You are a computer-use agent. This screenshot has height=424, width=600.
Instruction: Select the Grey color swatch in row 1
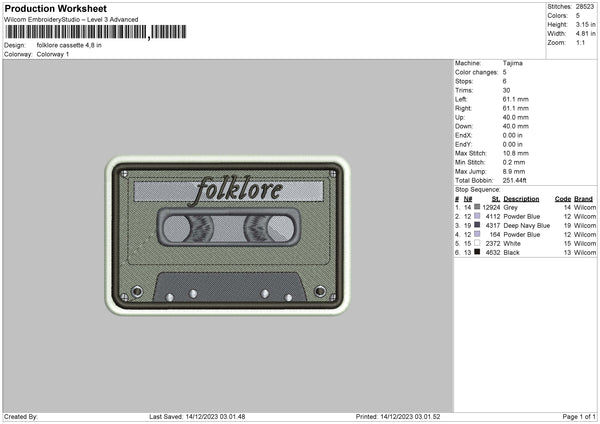(x=477, y=207)
